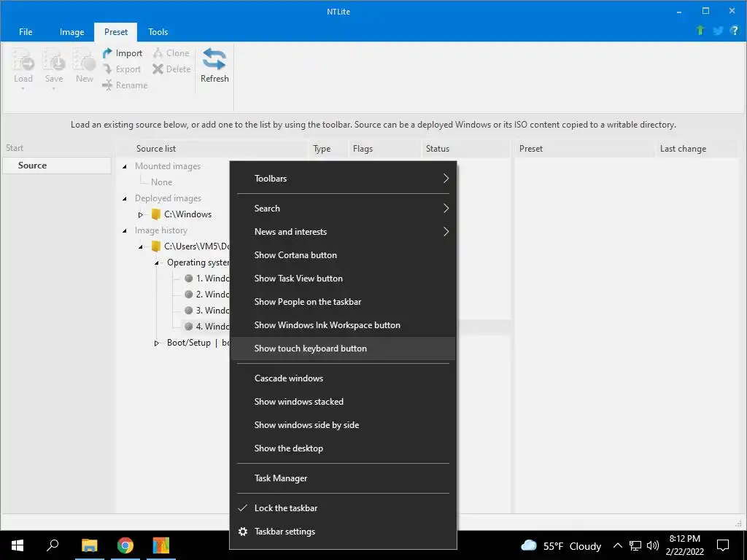Open Task Manager from context menu
The height and width of the screenshot is (560, 747).
(343, 478)
